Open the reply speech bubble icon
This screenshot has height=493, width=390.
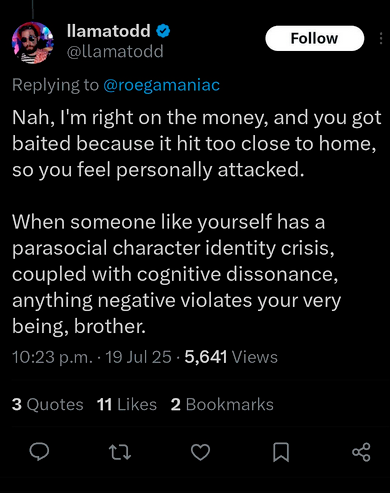coord(39,452)
